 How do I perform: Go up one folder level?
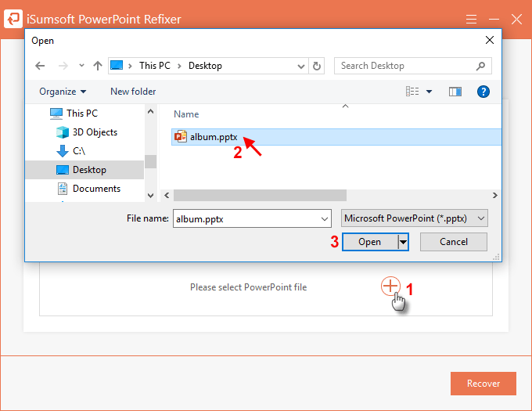tap(98, 66)
